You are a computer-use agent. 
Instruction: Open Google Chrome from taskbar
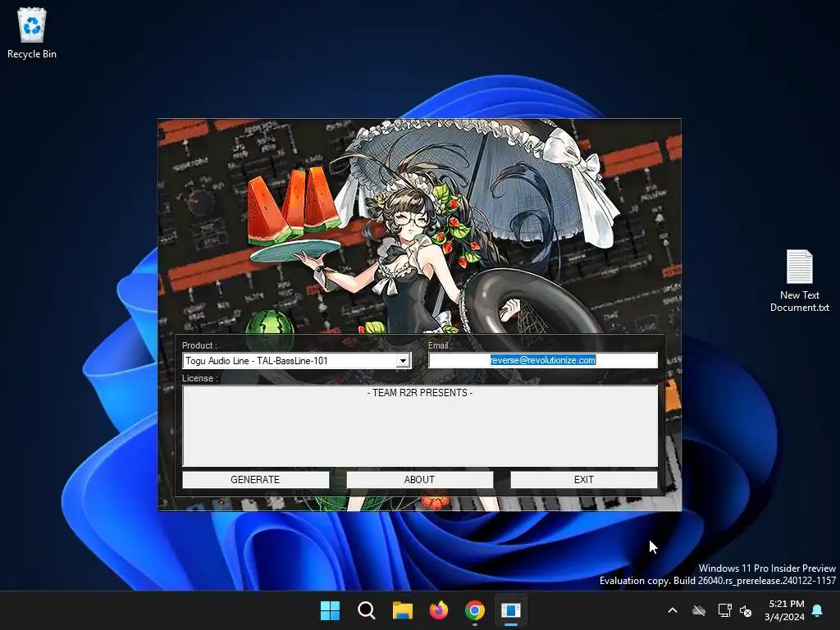[475, 610]
